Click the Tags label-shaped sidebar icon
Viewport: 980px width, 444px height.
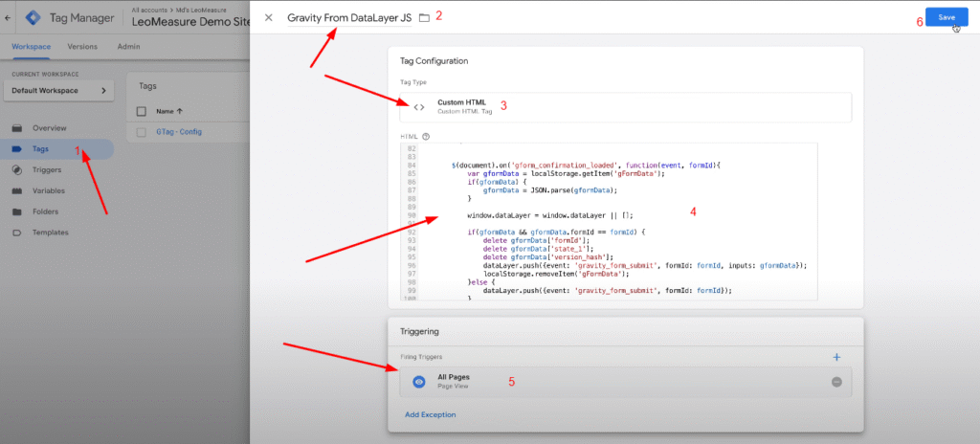coord(17,149)
